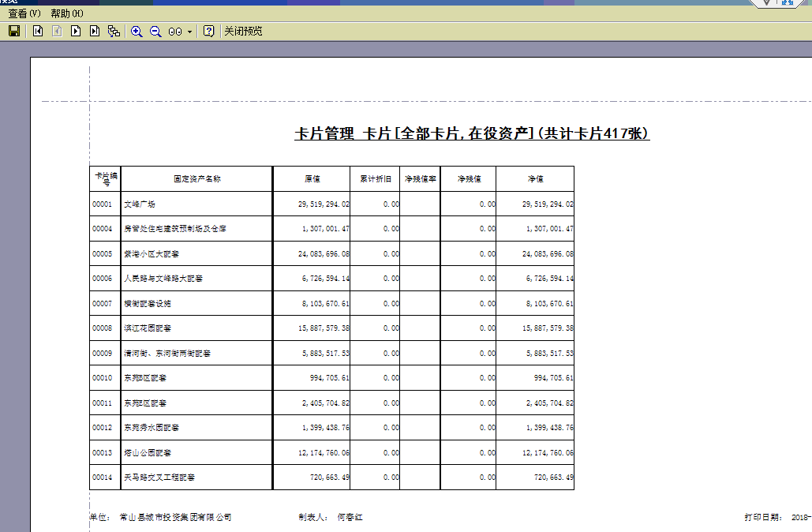Click card number 00004
The image size is (812, 532).
(x=102, y=228)
